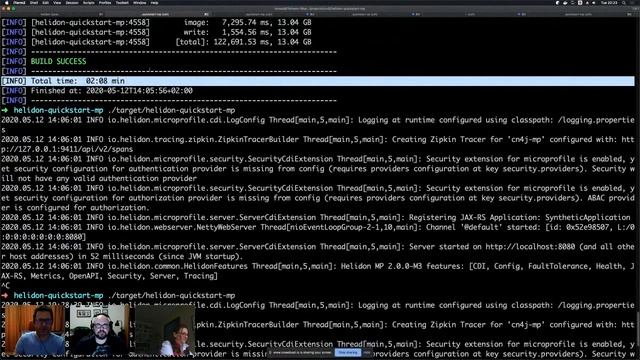
Task: Click the left webcam participant thumbnail
Action: click(x=34, y=330)
